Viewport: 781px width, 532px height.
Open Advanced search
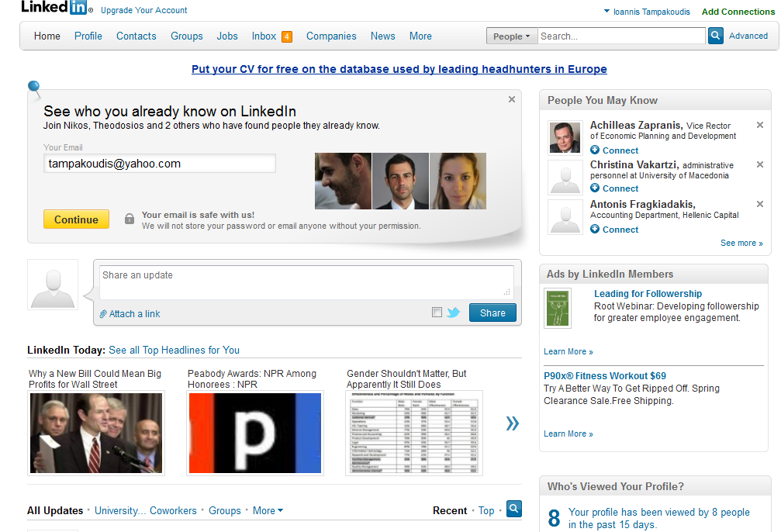point(748,36)
